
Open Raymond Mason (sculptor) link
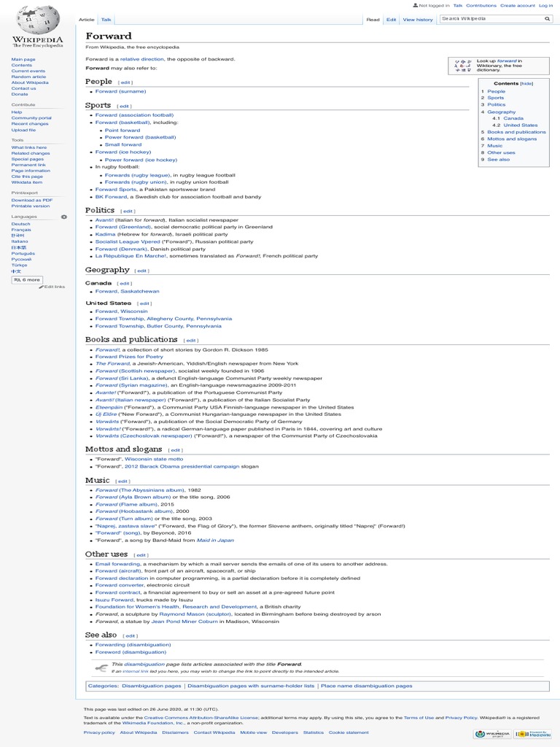(195, 614)
